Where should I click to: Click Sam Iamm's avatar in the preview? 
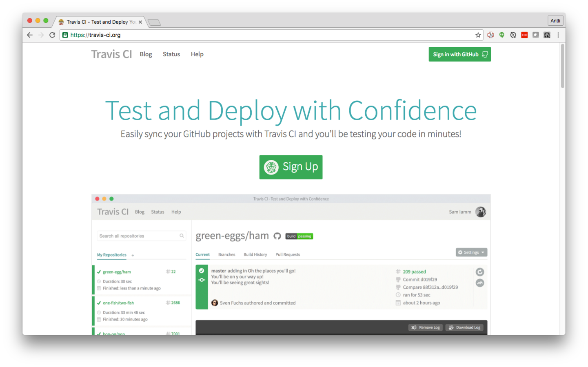tap(481, 212)
